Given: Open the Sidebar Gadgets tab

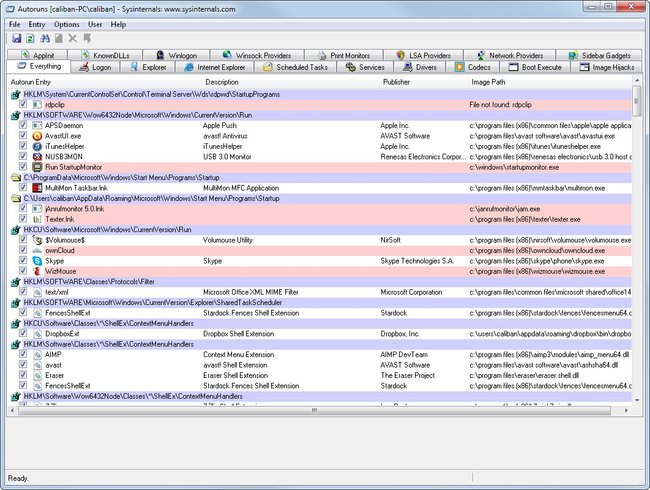Looking at the screenshot, I should tap(599, 55).
